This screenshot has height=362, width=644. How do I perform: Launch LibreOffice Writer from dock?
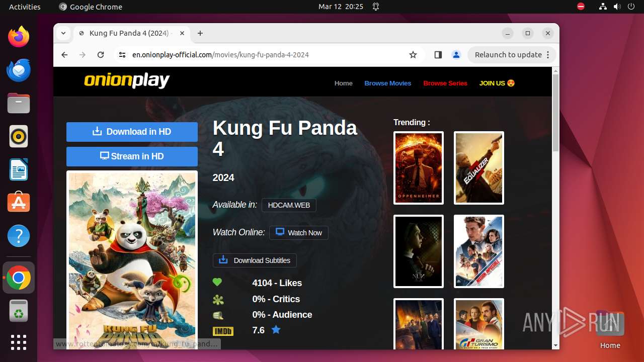19,169
